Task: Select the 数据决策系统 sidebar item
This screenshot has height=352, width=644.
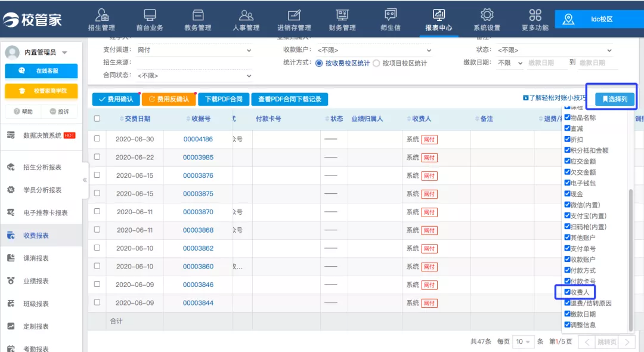Action: point(41,135)
